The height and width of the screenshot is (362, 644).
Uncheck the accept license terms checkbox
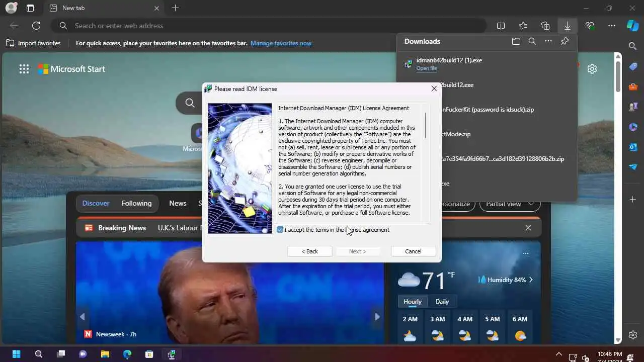[x=280, y=230]
